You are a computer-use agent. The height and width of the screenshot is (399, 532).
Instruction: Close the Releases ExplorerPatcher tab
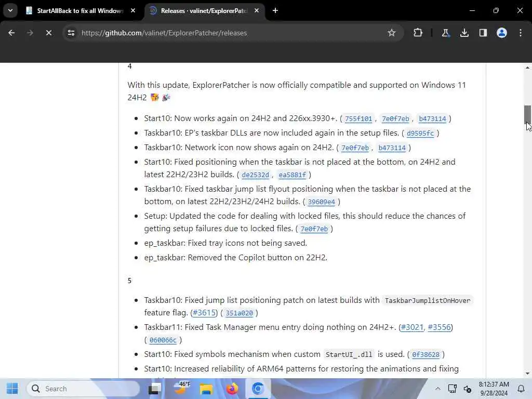pyautogui.click(x=257, y=10)
